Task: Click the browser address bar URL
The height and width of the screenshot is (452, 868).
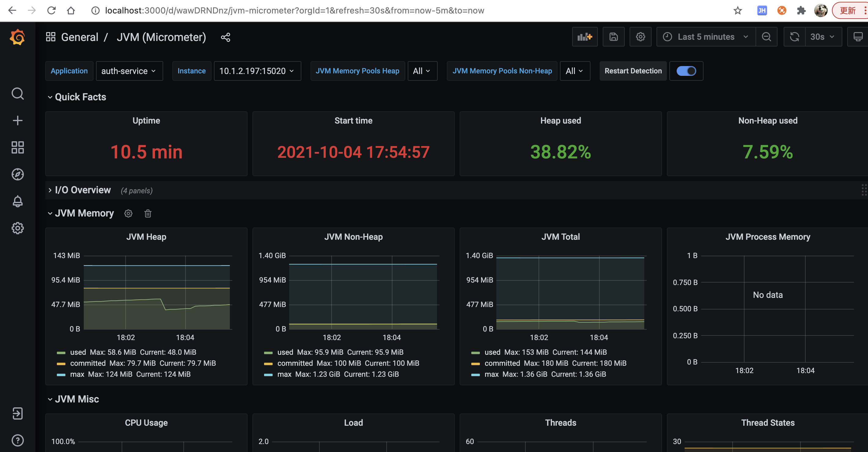Action: (295, 10)
